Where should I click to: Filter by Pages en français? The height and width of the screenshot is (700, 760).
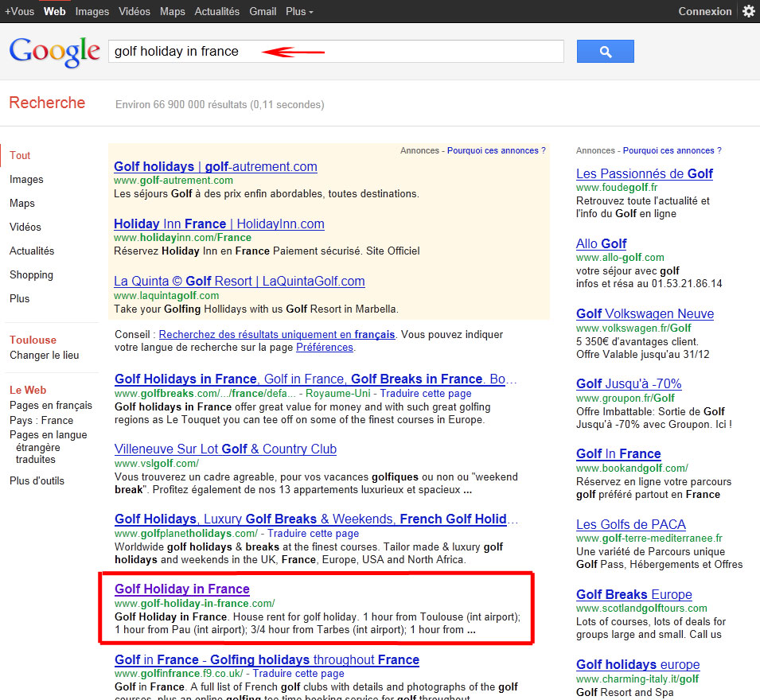tap(51, 406)
